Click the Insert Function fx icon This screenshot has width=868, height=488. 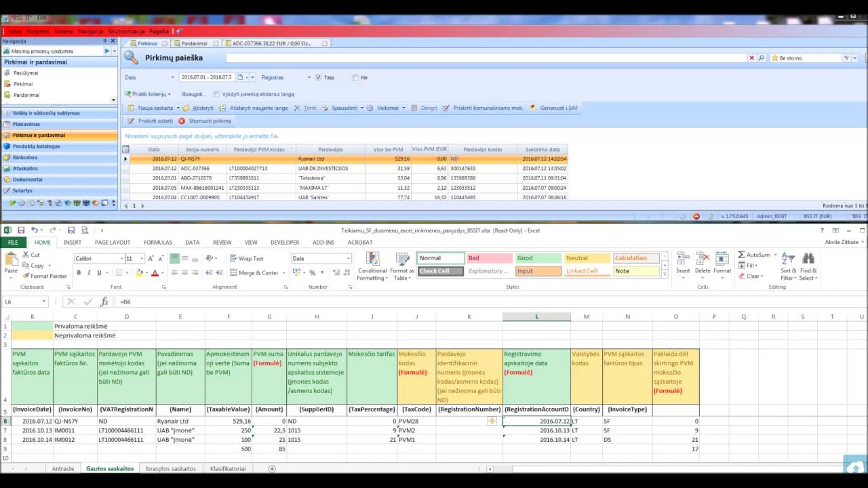[x=104, y=302]
